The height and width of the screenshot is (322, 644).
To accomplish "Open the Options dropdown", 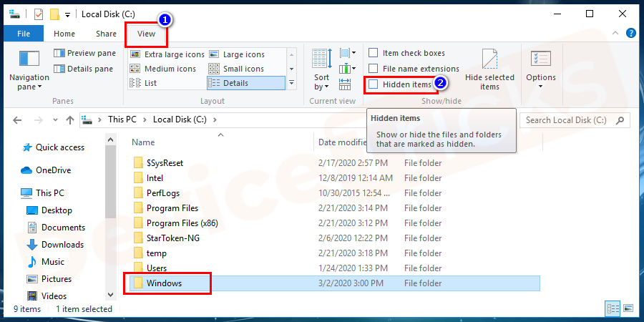I will click(x=541, y=69).
